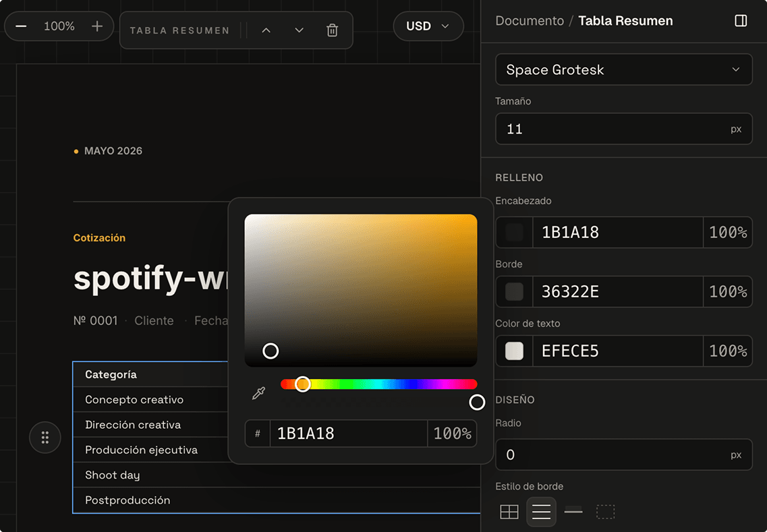Edit the text color hex EFECE5

[617, 351]
